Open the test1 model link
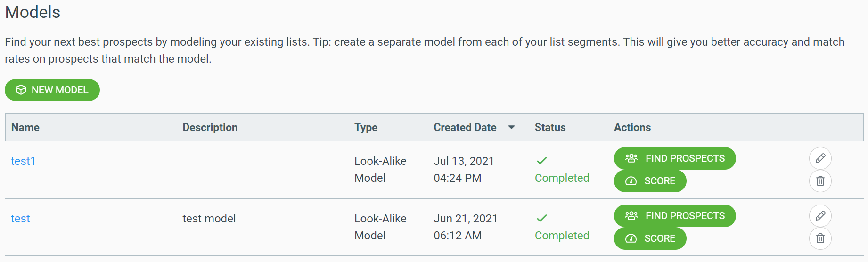Image resolution: width=868 pixels, height=262 pixels. 23,161
